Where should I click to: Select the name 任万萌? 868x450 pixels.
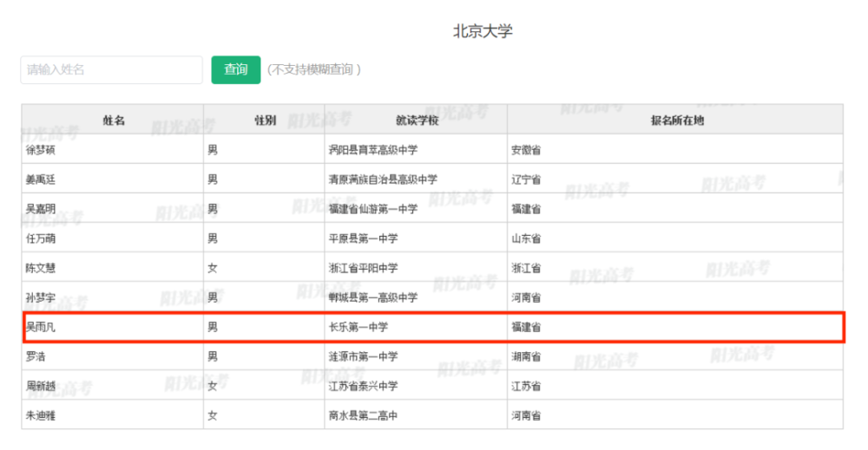[x=41, y=238]
